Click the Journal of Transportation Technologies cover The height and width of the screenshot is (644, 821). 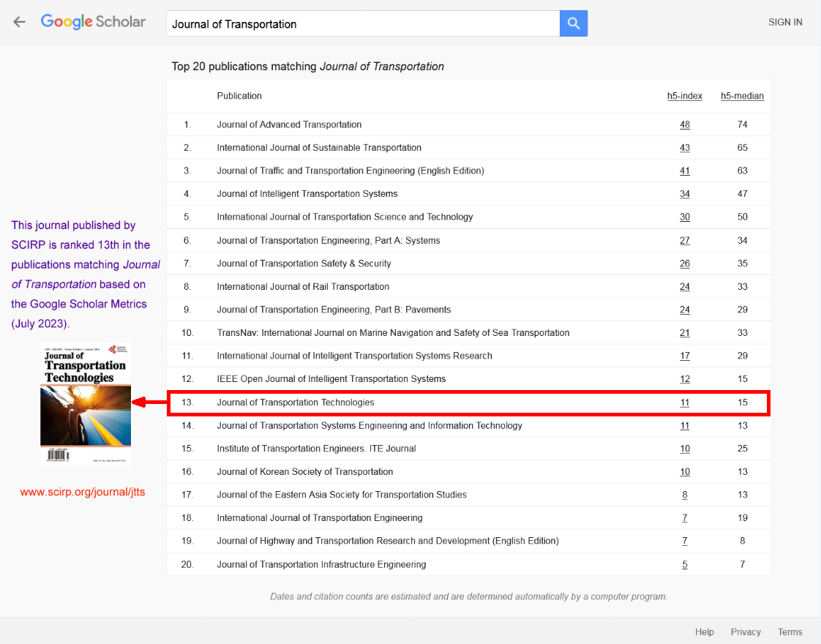point(86,403)
